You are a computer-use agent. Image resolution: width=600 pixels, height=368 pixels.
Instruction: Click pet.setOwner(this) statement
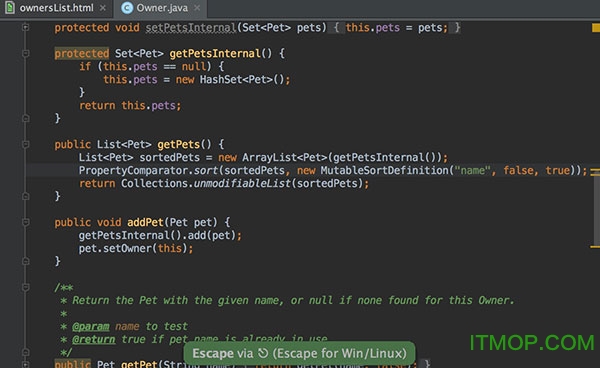[x=136, y=248]
